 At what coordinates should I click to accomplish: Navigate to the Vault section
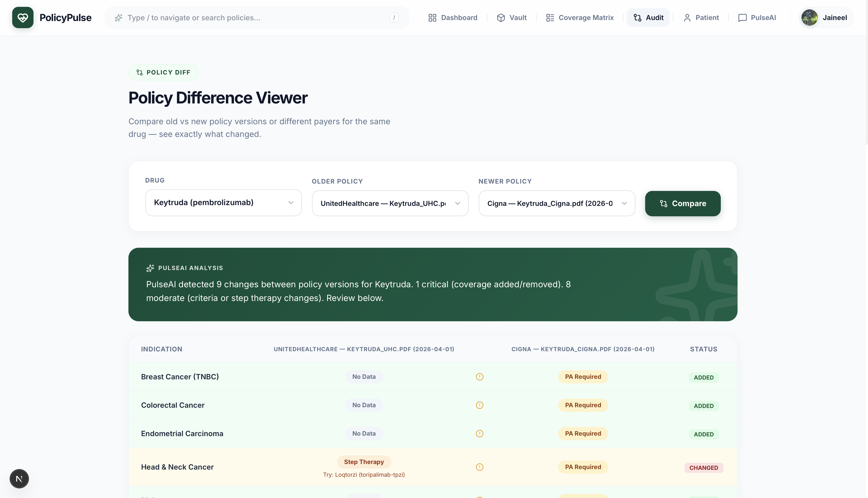point(512,17)
